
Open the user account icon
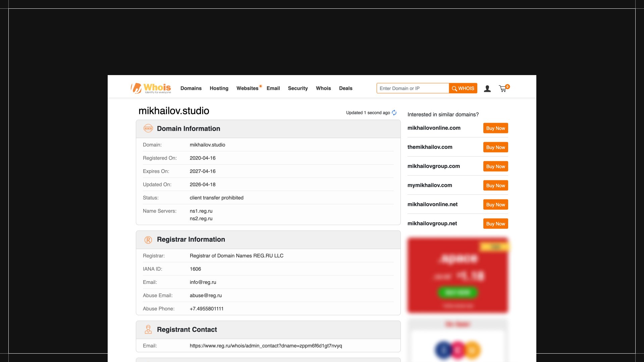pyautogui.click(x=487, y=88)
